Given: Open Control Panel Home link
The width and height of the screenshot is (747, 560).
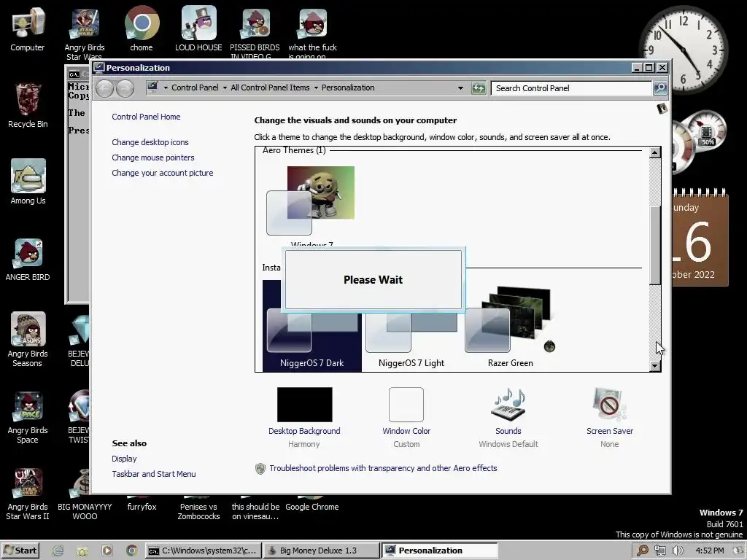Looking at the screenshot, I should 146,117.
